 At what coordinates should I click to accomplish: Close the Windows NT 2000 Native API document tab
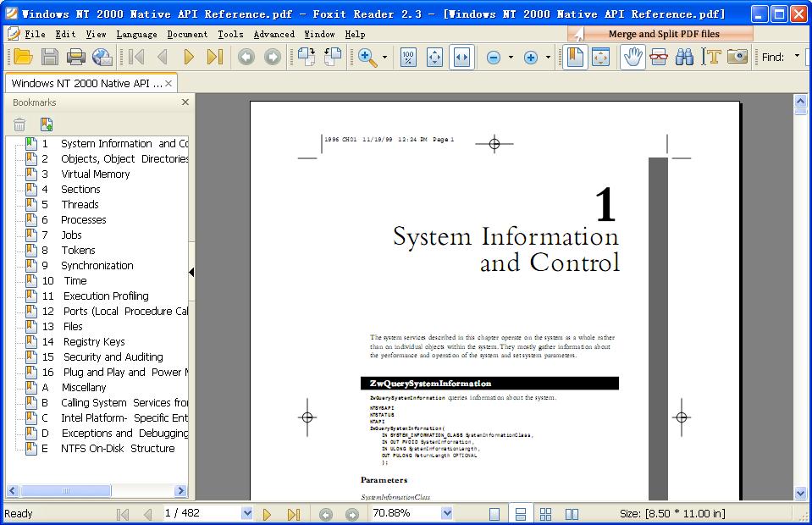pyautogui.click(x=168, y=83)
